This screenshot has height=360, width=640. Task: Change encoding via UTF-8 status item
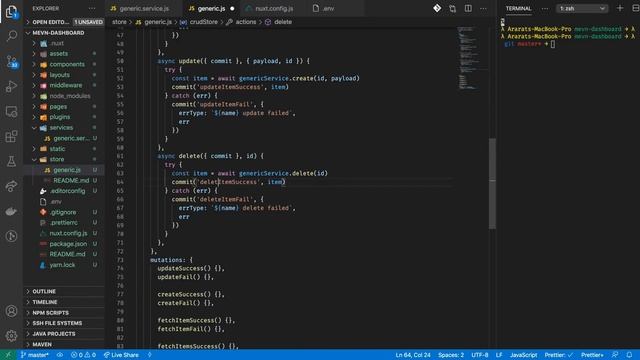click(480, 355)
